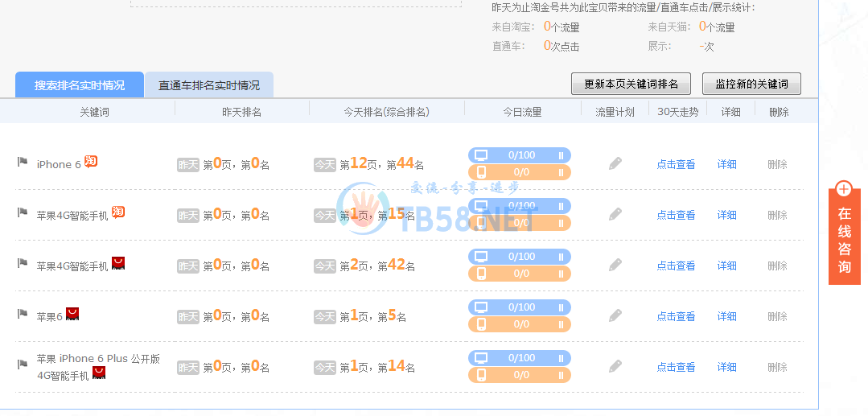This screenshot has height=416, width=868.
Task: Click the 今日流量 column header
Action: tap(522, 112)
